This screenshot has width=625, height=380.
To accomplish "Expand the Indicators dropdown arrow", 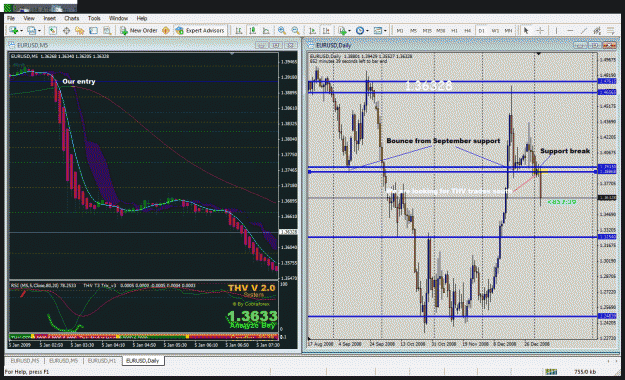I will (350, 31).
